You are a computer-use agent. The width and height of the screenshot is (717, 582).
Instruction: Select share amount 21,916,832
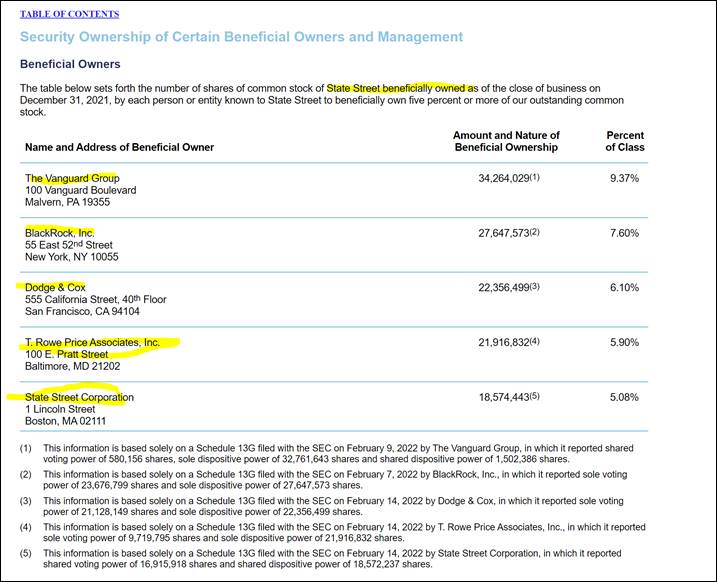tap(504, 342)
